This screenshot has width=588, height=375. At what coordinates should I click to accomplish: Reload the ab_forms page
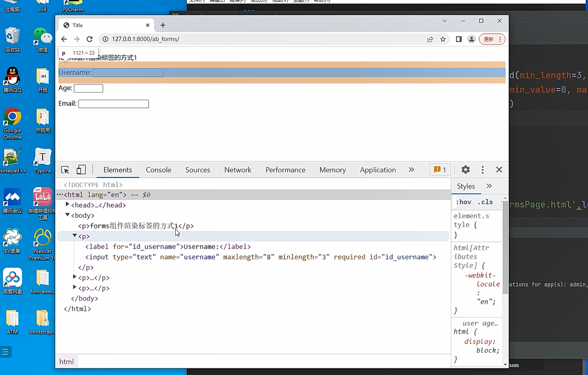90,39
